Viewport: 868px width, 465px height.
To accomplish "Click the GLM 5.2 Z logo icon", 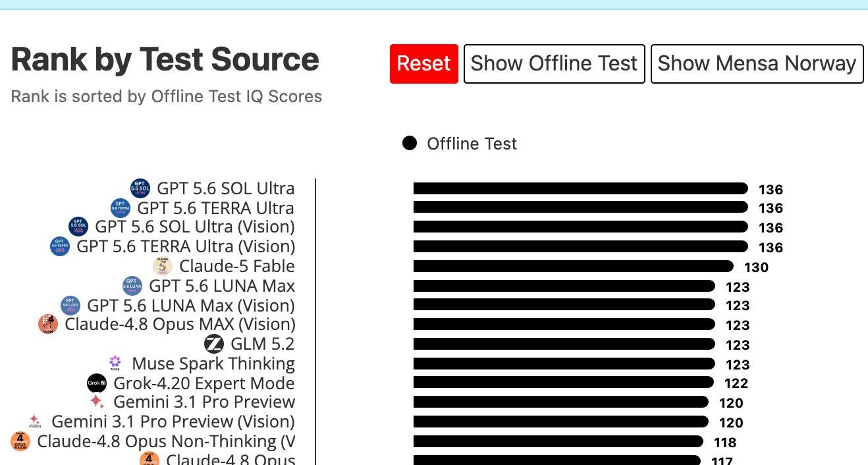I will [214, 344].
